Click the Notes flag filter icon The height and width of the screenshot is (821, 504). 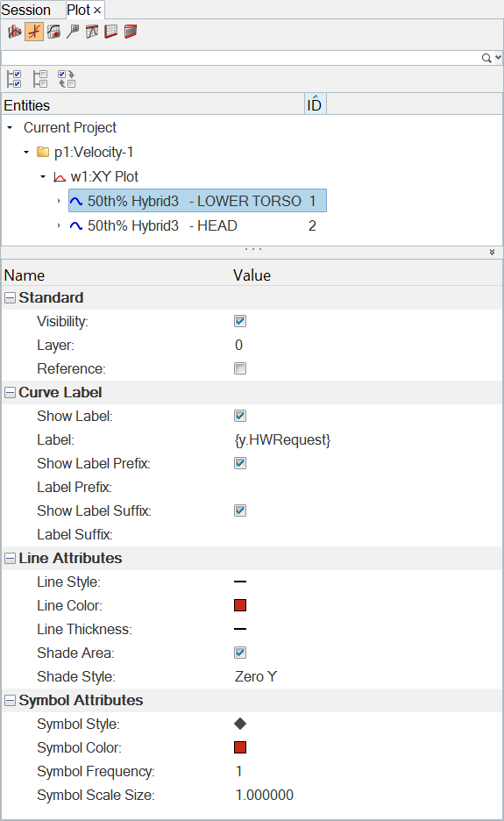point(73,32)
